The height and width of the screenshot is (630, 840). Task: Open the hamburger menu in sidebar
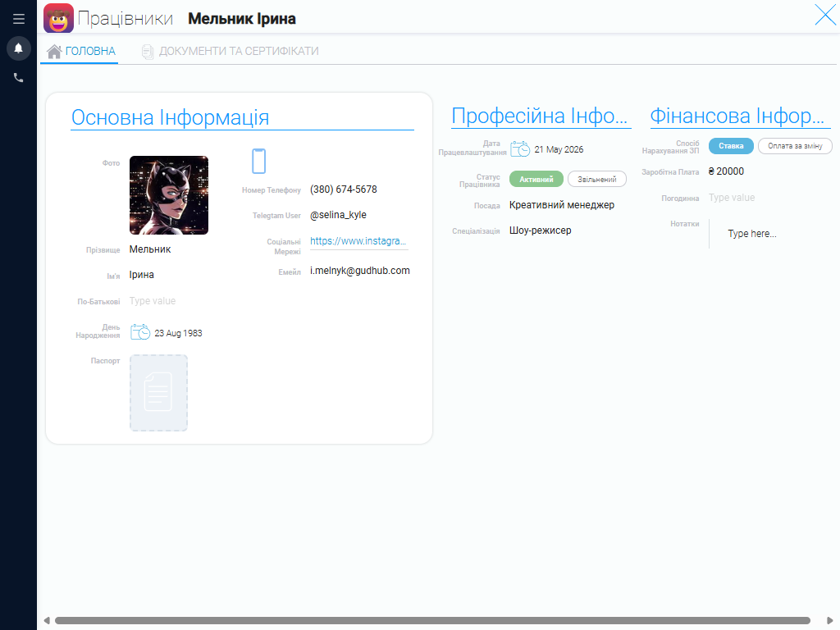pos(19,19)
